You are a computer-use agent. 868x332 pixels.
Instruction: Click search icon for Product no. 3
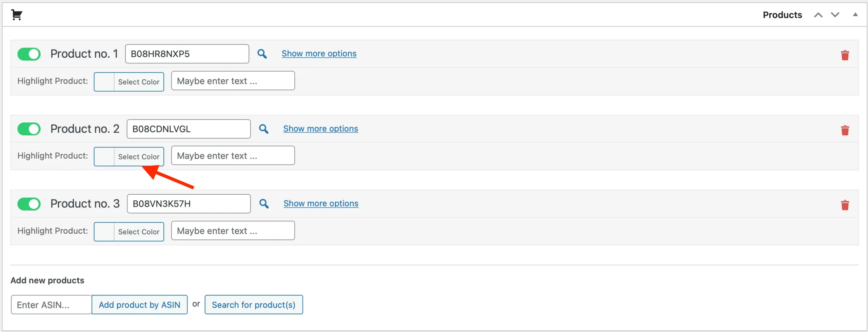264,204
